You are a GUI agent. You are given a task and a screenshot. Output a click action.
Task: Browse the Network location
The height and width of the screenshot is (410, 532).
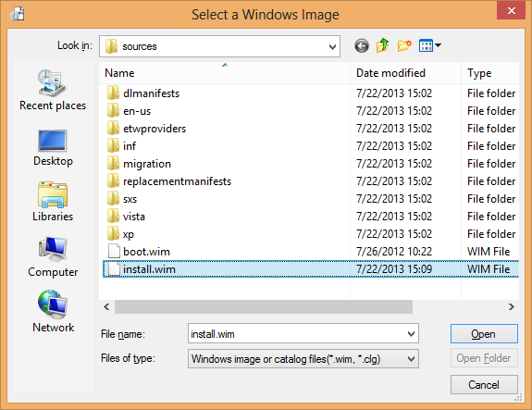(53, 311)
